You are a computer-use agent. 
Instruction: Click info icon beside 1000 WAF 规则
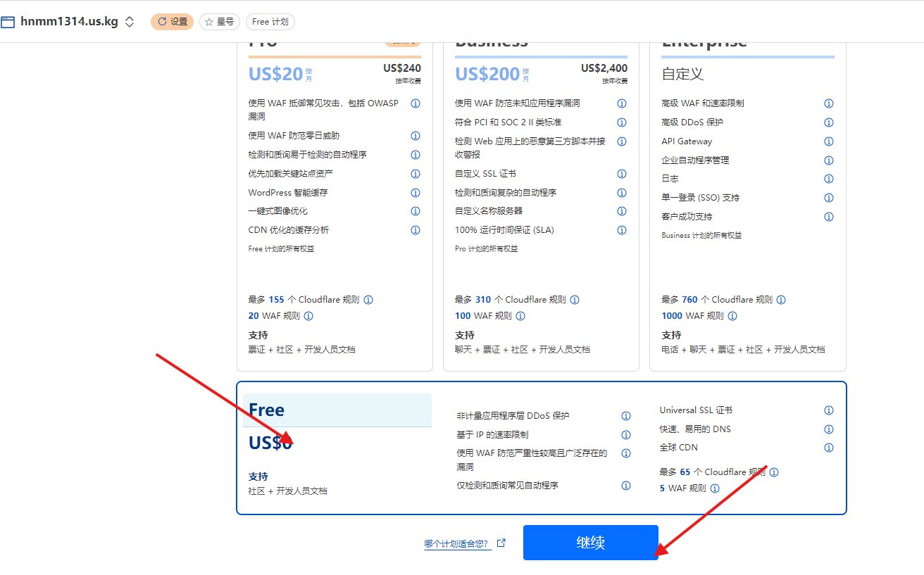pos(732,316)
